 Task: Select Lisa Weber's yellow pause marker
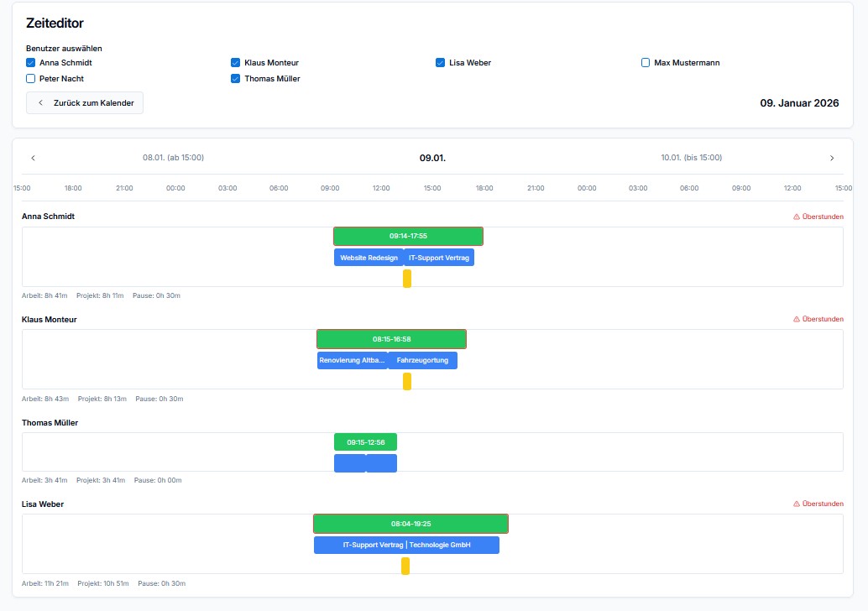click(x=405, y=567)
